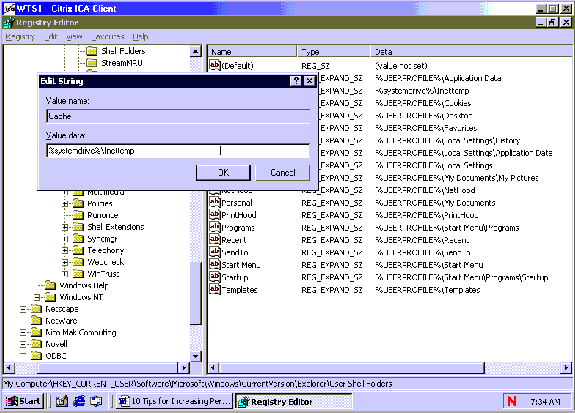Image resolution: width=575 pixels, height=413 pixels.
Task: Click the Recent value string icon
Action: coord(215,240)
